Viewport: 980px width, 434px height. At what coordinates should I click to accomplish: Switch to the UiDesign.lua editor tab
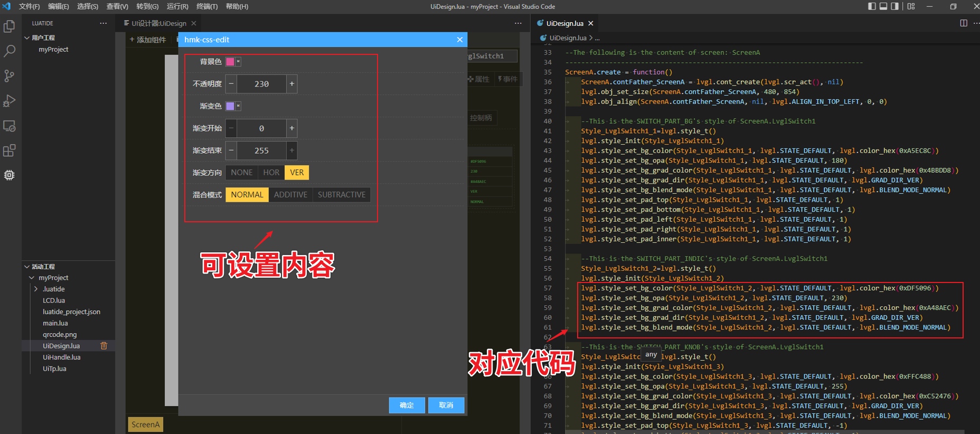tap(564, 23)
